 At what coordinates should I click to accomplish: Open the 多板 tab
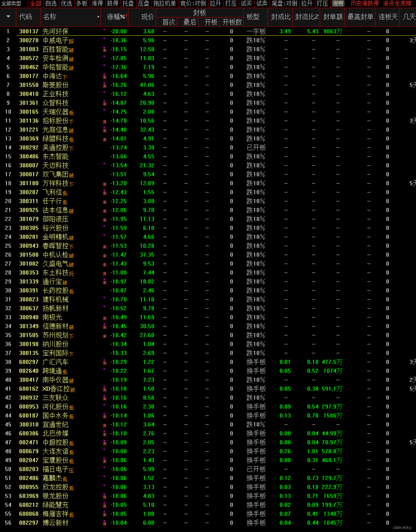(x=82, y=4)
